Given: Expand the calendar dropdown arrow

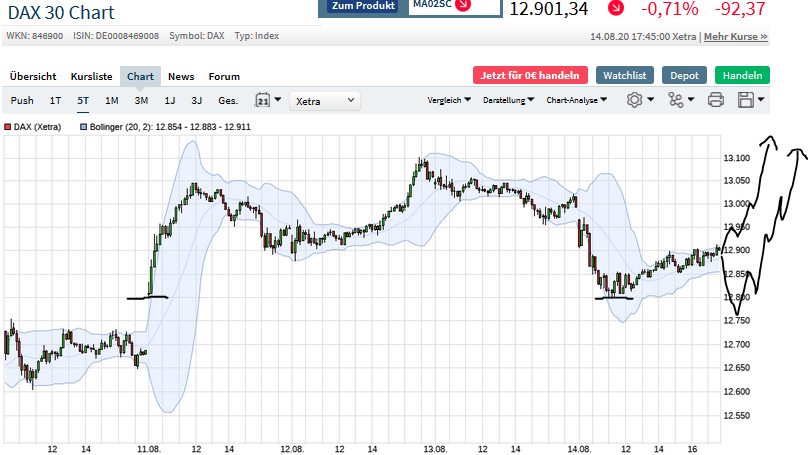Looking at the screenshot, I should tap(278, 99).
